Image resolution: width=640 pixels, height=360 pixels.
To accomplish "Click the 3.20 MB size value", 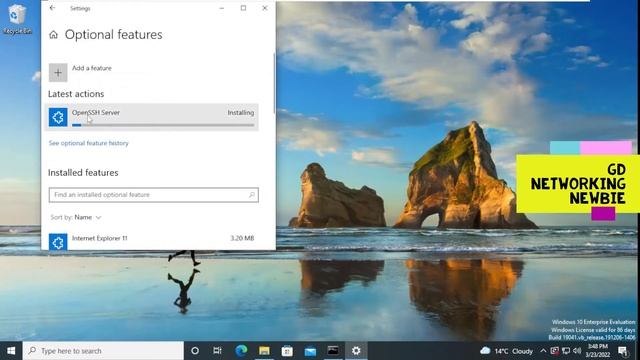I will coord(242,238).
